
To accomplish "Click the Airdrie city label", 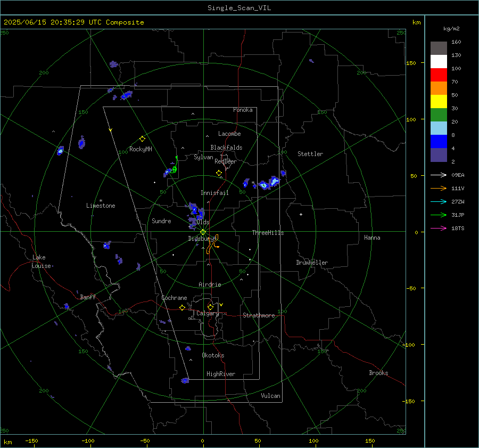I will coord(210,284).
